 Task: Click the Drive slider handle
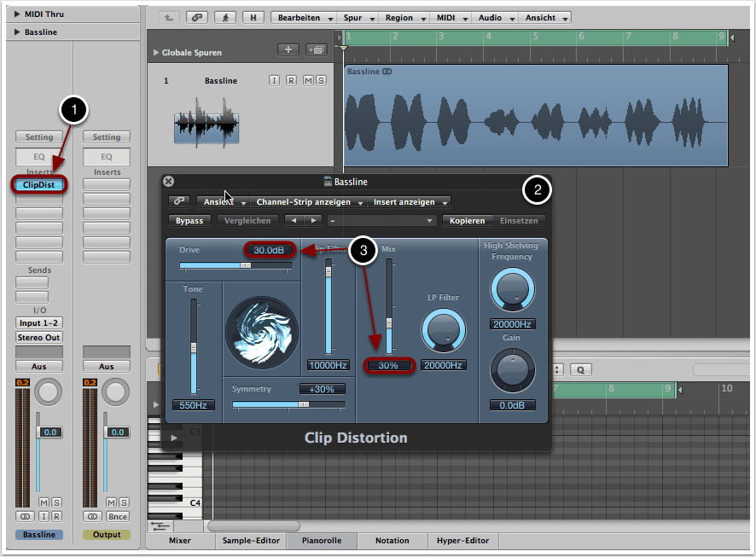click(246, 266)
